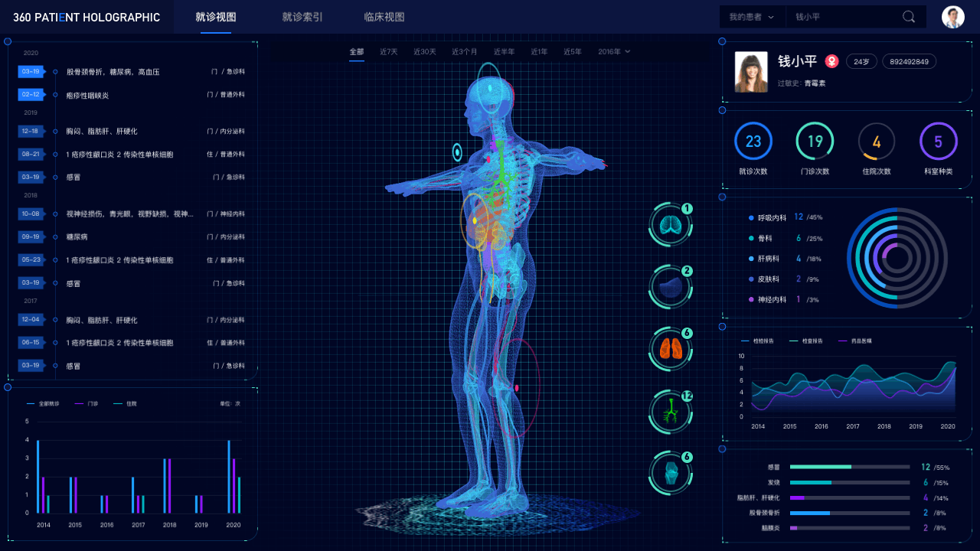The width and height of the screenshot is (980, 551).
Task: Click the patient avatar photo of 钱小平
Action: point(751,72)
